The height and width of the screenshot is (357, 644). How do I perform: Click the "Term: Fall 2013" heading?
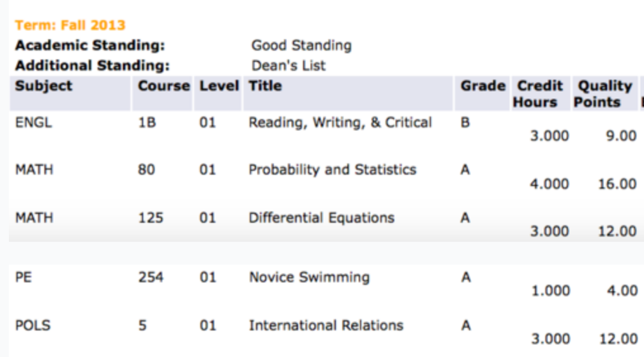[x=70, y=25]
